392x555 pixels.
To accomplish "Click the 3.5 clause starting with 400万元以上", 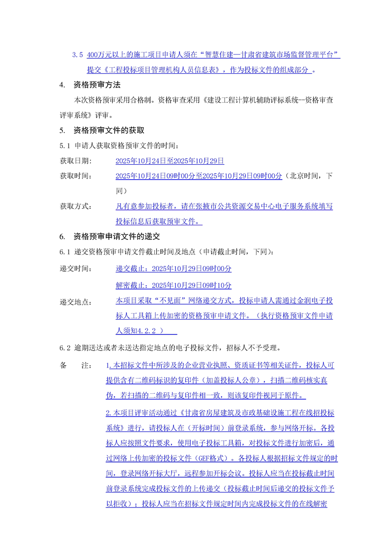I will pos(213,54).
